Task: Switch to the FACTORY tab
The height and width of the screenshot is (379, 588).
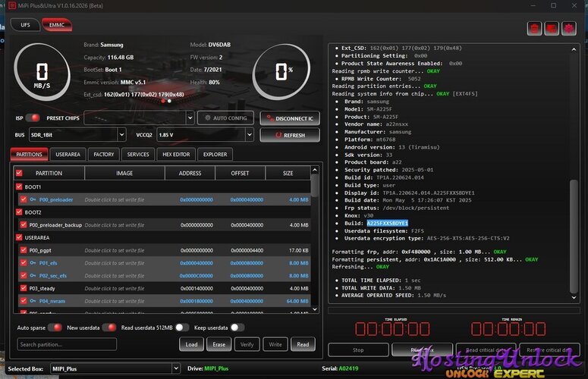Action: tap(104, 155)
